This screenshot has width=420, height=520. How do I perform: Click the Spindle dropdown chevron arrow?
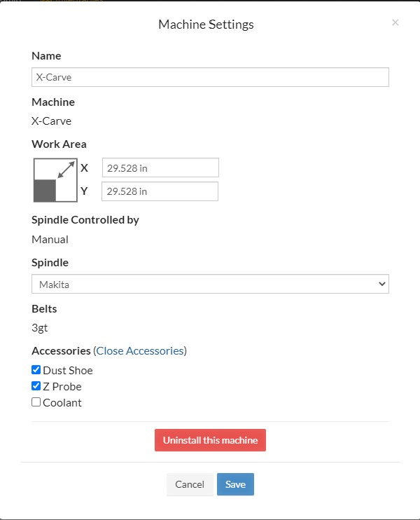pos(381,284)
